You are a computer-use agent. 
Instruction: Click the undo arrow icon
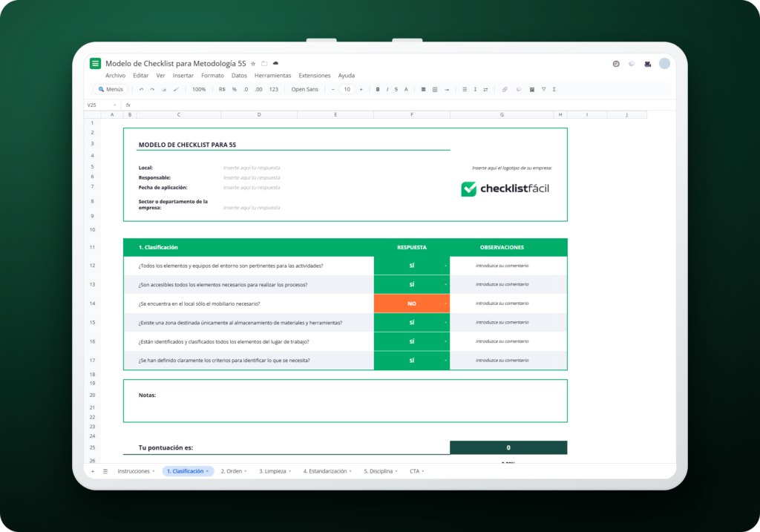click(x=142, y=90)
